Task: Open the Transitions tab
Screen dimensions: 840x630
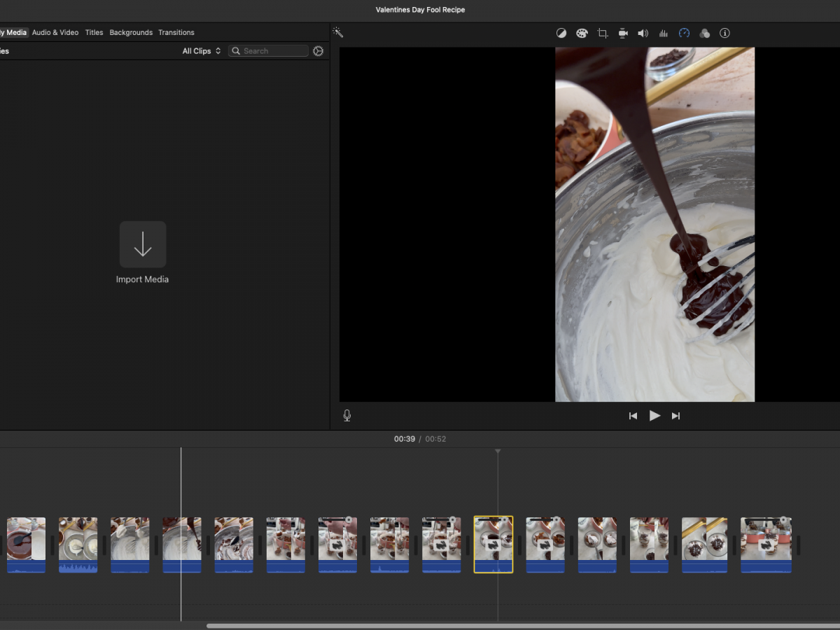Action: (176, 32)
